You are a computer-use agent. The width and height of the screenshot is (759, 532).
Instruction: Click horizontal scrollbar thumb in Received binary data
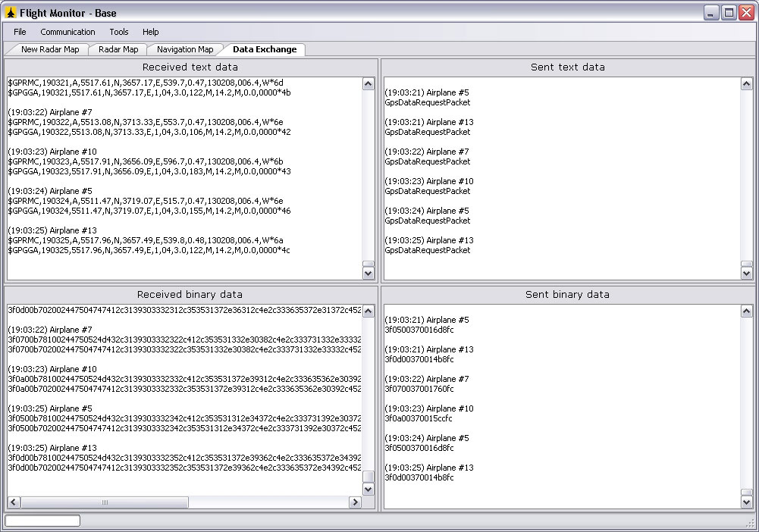tap(105, 502)
